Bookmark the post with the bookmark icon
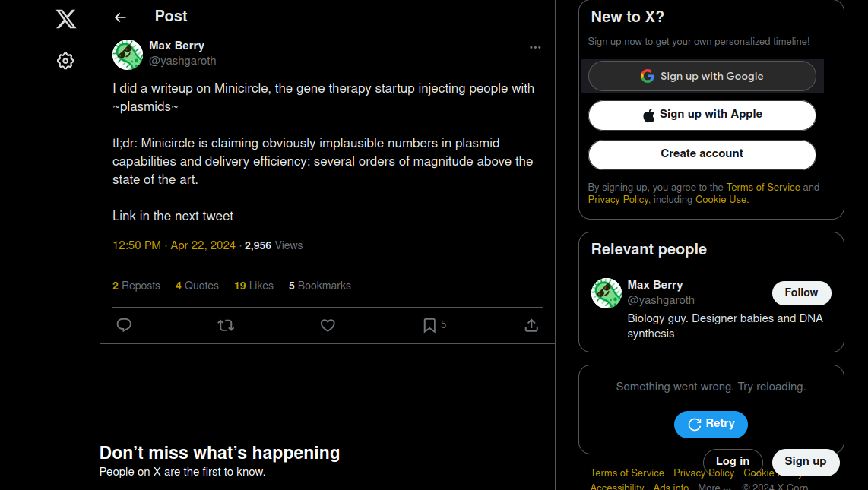The image size is (868, 490). tap(429, 325)
